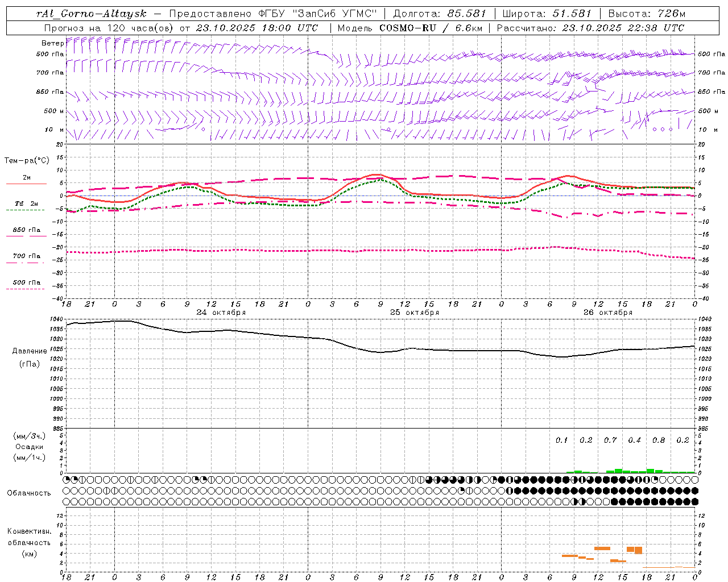Select the 'Облачность' cloudiness label
This screenshot has width=728, height=582.
(x=29, y=493)
